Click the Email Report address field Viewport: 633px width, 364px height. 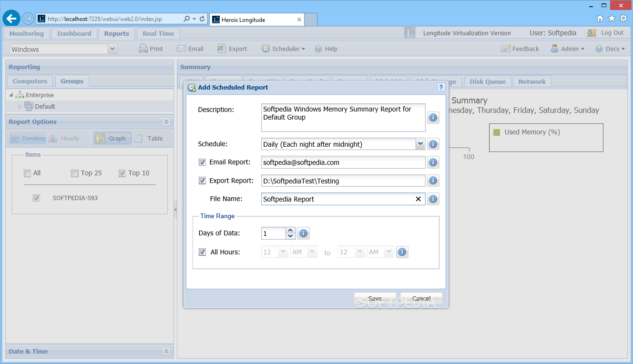[343, 162]
